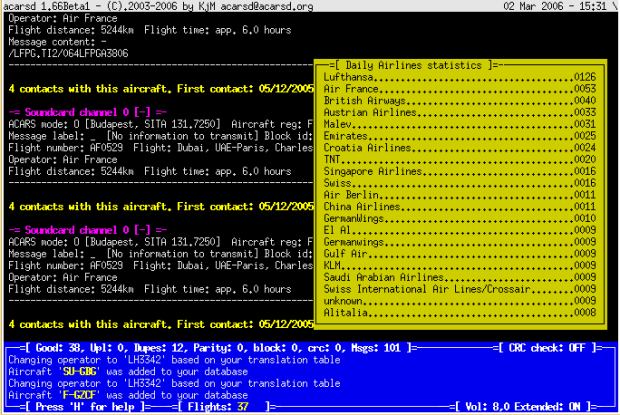Select the Swiss International Air Lines/Crossair row
Screen dimensions: 620x415
(x=460, y=289)
